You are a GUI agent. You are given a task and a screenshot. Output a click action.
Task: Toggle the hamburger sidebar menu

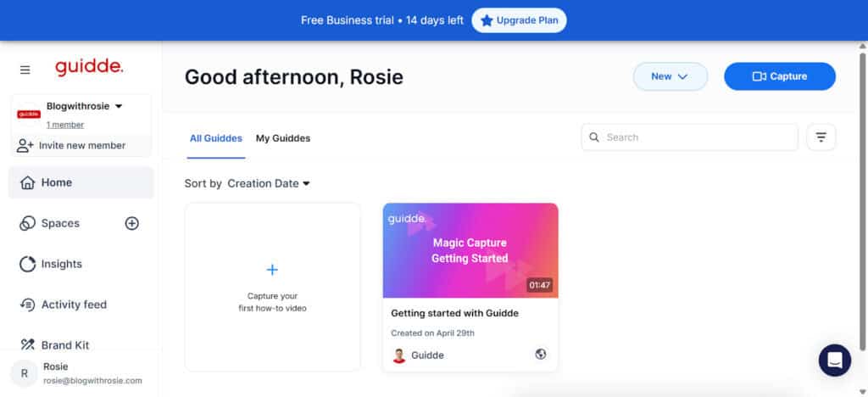pyautogui.click(x=25, y=70)
